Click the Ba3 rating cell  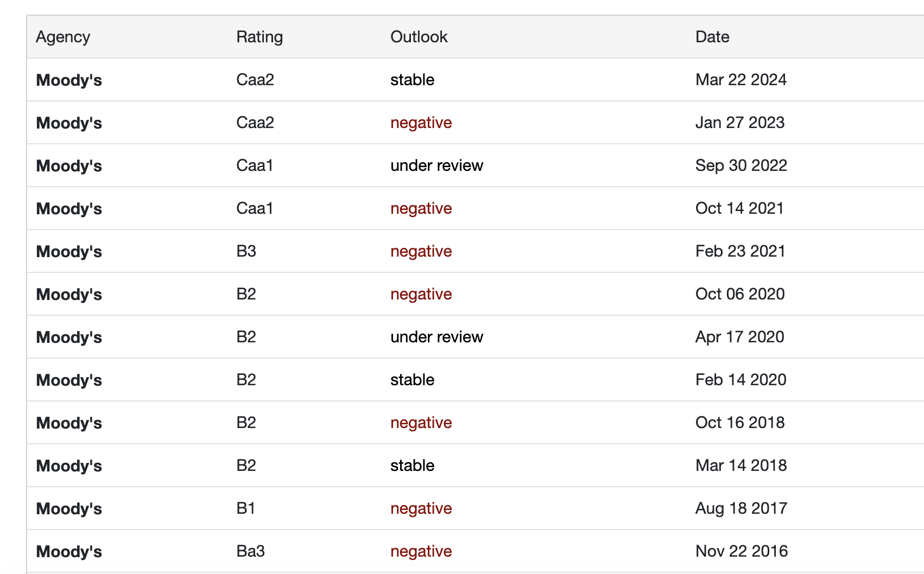(250, 551)
